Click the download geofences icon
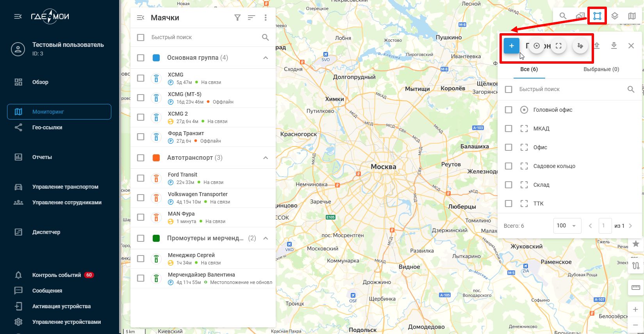The height and width of the screenshot is (334, 644). coord(614,46)
